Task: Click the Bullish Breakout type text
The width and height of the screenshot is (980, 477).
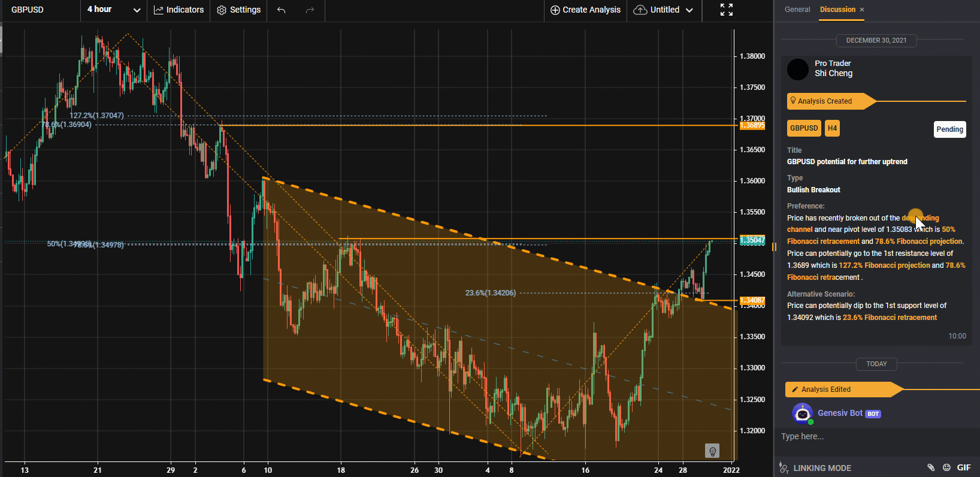Action: tap(813, 190)
